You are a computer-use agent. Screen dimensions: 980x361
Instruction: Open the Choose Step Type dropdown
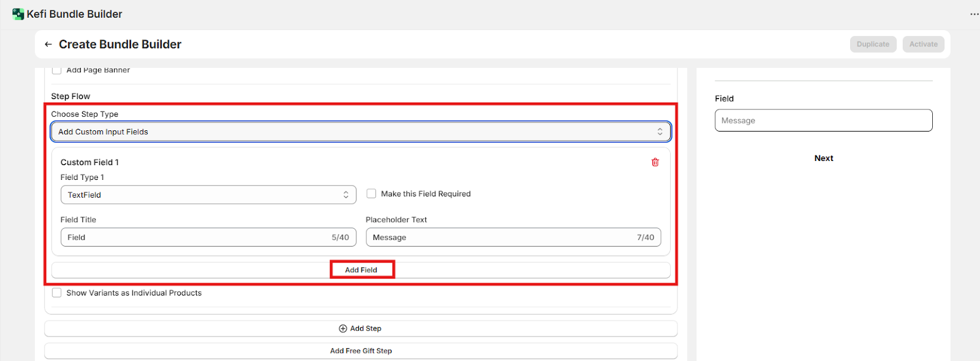[360, 132]
